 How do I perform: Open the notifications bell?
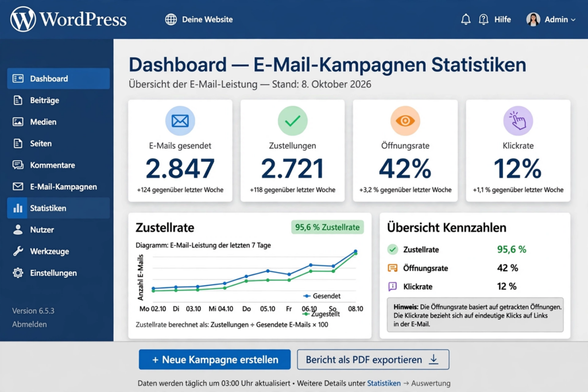pos(466,20)
